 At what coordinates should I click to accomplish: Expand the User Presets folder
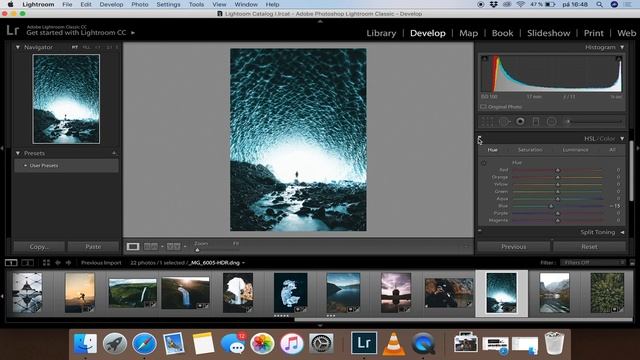[25, 166]
